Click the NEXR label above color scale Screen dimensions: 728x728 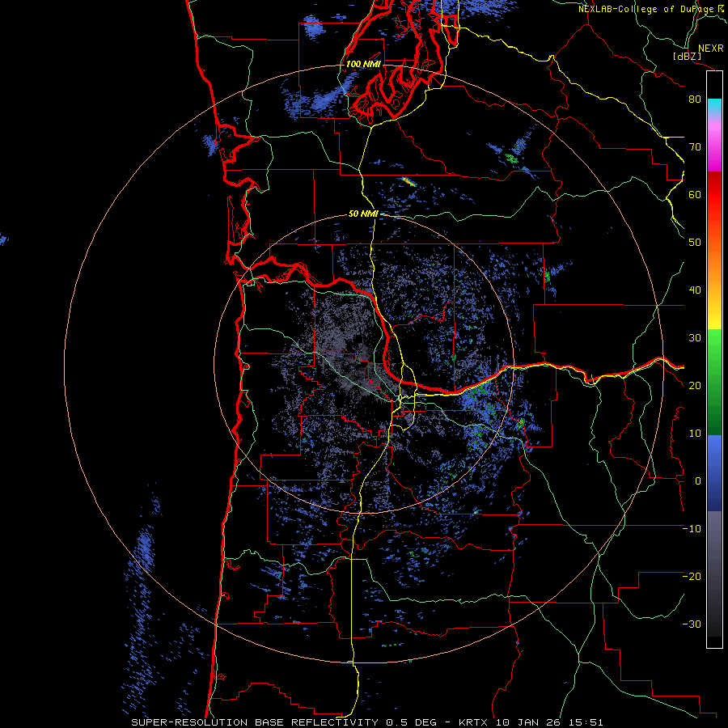point(710,49)
